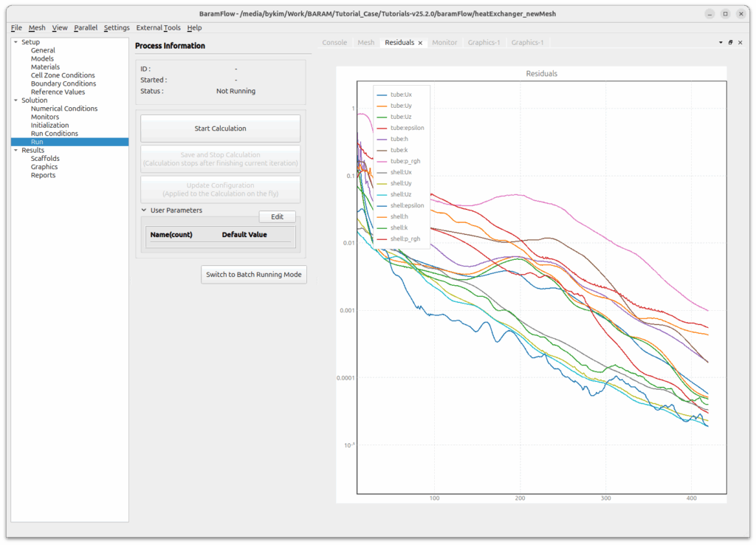Image resolution: width=756 pixels, height=545 pixels.
Task: Open Boundary Conditions
Action: [x=63, y=83]
